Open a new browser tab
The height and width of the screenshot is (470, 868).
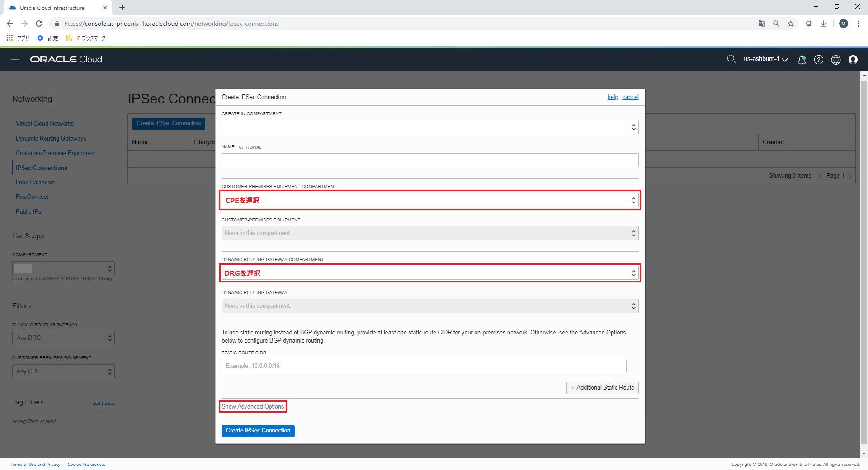122,8
